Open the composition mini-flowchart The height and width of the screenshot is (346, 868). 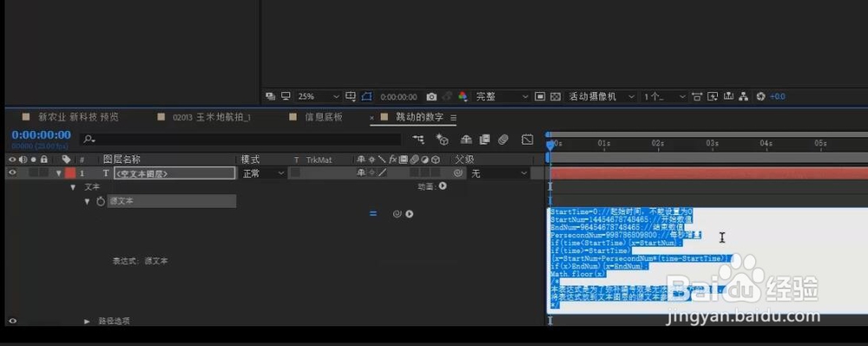pos(419,140)
